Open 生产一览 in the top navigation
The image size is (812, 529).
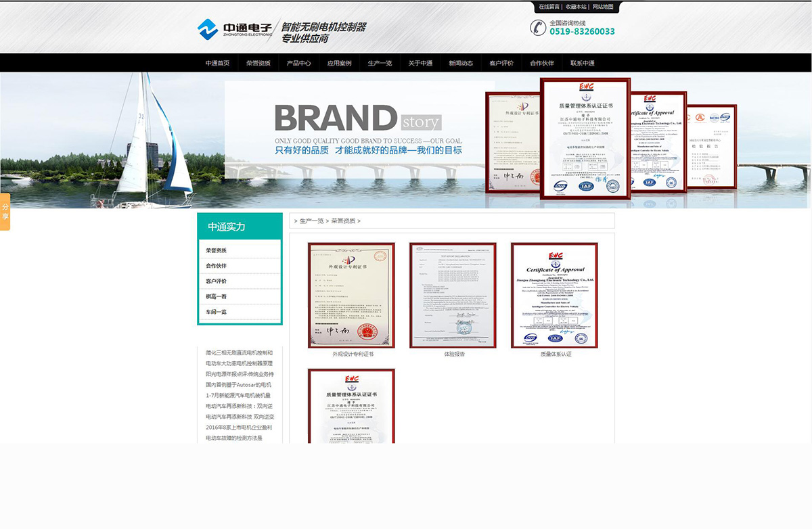click(x=380, y=63)
